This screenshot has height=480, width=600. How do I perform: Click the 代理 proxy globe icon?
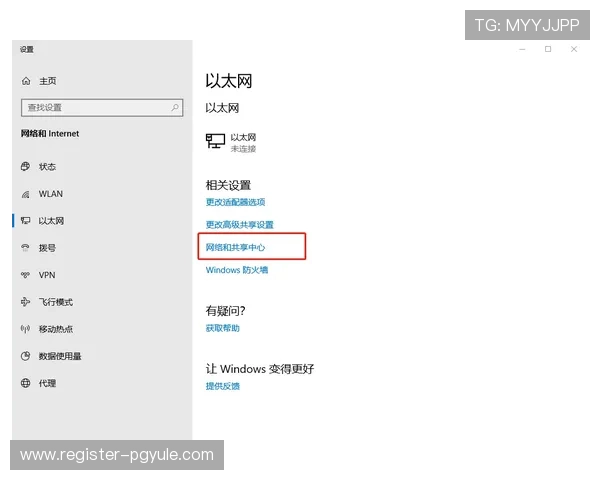tap(25, 383)
